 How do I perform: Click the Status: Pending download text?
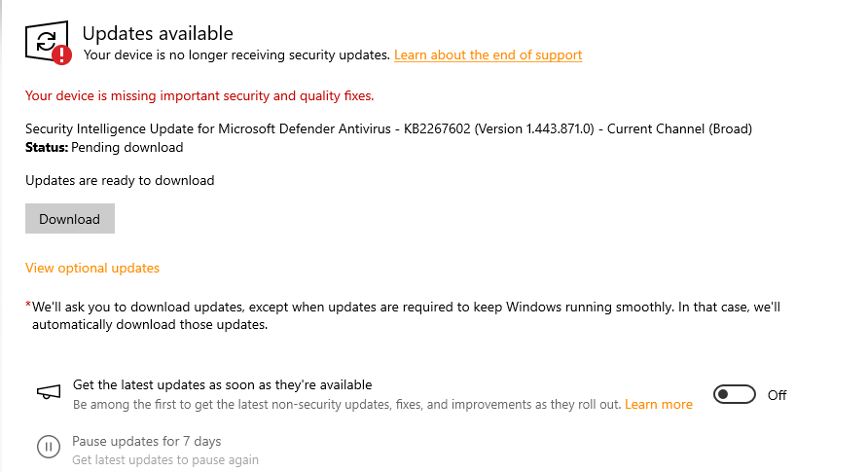(x=104, y=148)
